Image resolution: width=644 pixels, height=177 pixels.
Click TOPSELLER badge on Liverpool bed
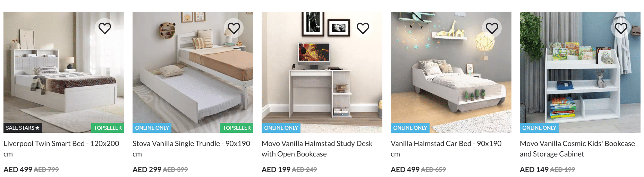tap(108, 128)
